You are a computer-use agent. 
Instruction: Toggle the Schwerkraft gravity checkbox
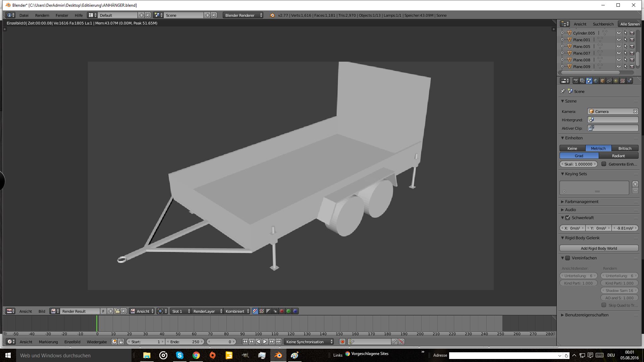[x=568, y=218]
